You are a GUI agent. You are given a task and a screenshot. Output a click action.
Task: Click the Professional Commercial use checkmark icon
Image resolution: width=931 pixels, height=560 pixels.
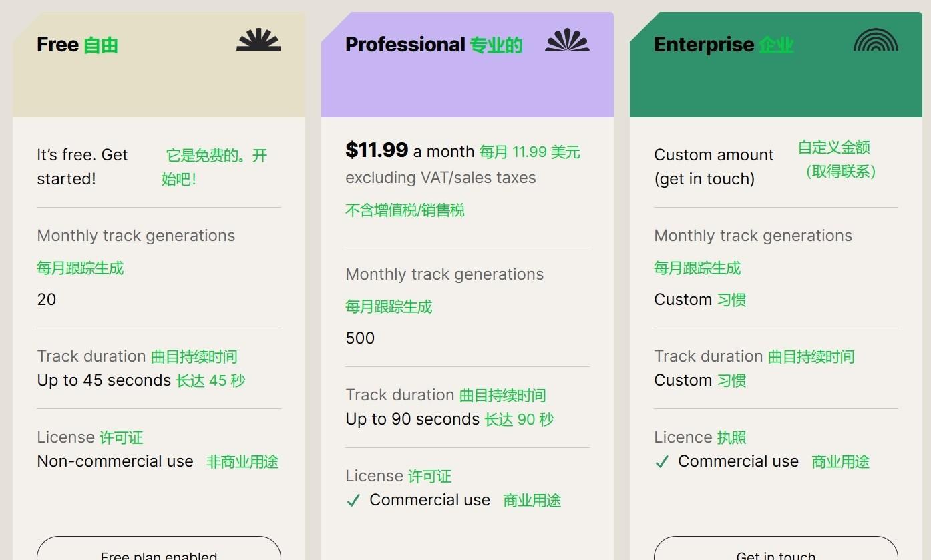[353, 501]
